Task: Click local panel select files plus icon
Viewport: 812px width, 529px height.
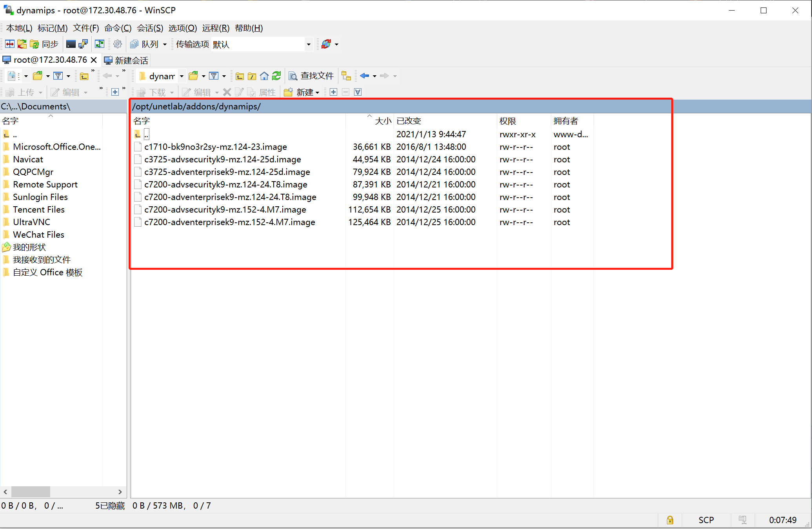Action: point(115,92)
